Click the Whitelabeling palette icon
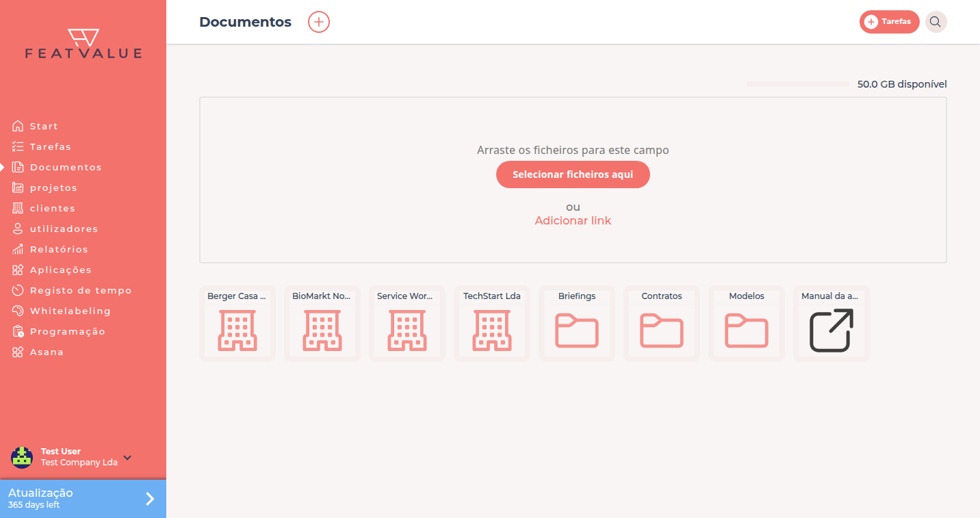This screenshot has width=980, height=518. [x=18, y=311]
